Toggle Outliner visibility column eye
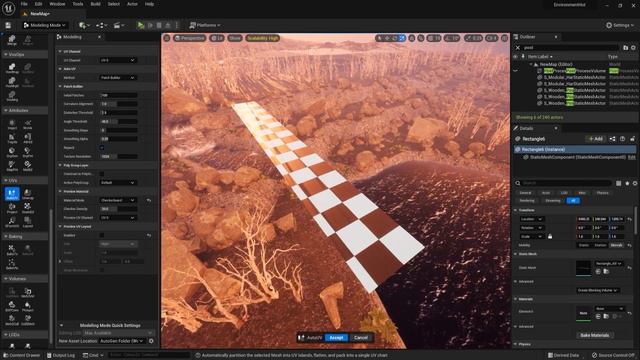 516,57
